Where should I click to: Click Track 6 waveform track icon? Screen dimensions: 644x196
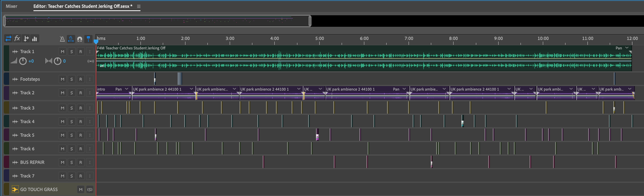click(x=14, y=149)
